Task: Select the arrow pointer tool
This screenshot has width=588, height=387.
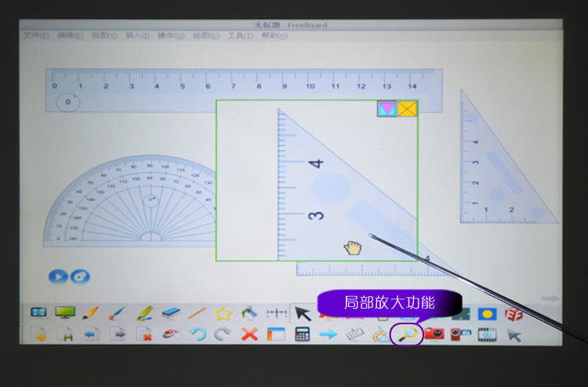Action: point(303,314)
